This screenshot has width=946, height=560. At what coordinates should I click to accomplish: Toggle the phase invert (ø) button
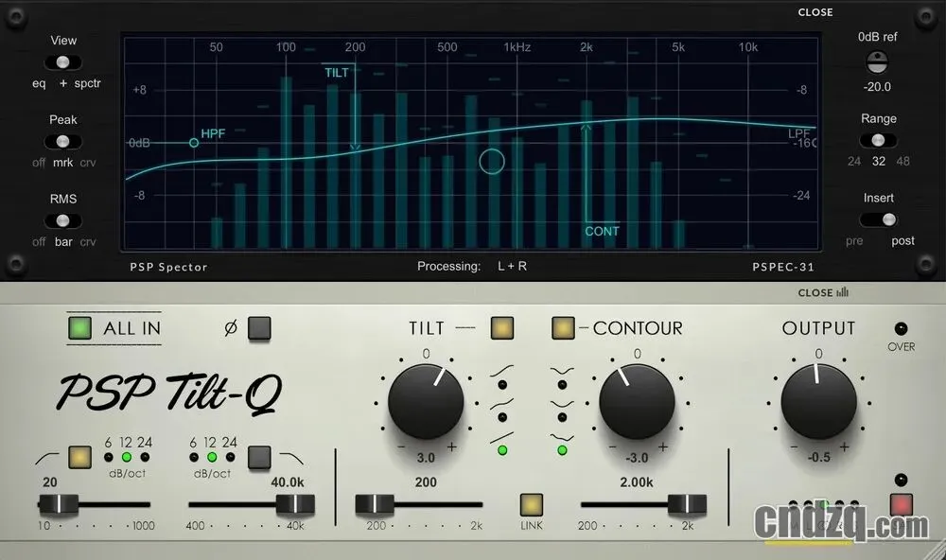tap(259, 328)
